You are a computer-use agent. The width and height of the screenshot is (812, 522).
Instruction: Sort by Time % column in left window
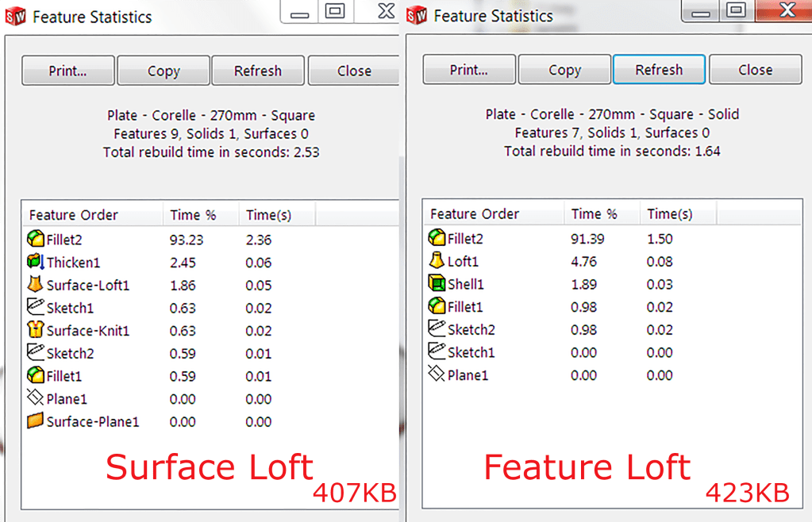pyautogui.click(x=193, y=215)
